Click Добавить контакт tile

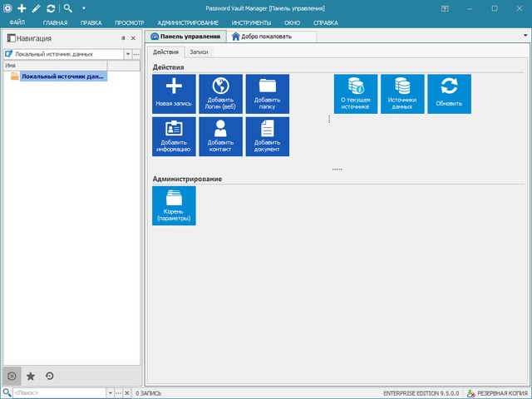[220, 136]
